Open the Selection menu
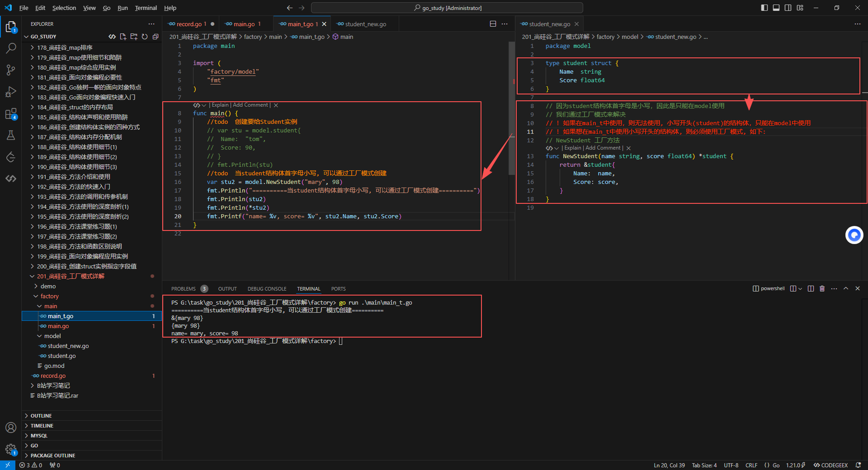The image size is (868, 470). [64, 8]
